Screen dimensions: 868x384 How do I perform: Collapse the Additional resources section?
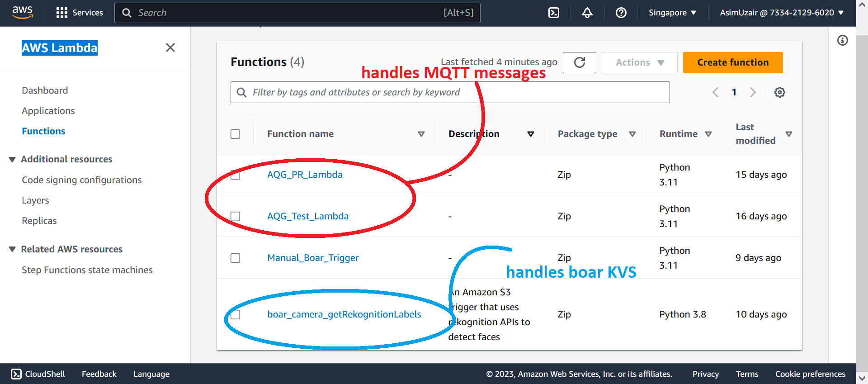tap(12, 159)
